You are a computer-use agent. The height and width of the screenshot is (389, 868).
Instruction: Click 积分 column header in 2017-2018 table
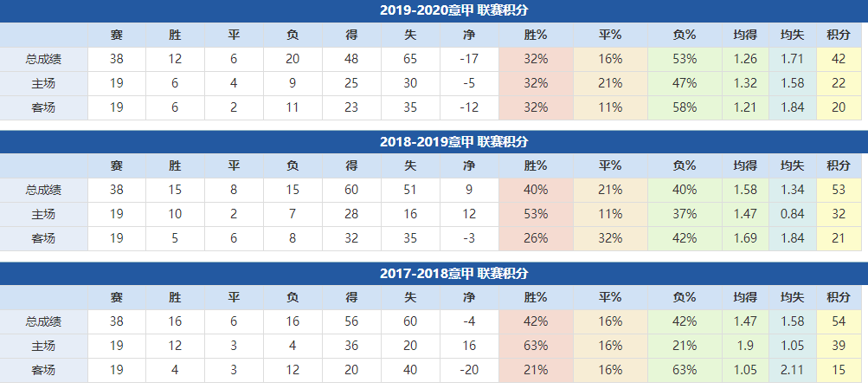pyautogui.click(x=838, y=298)
